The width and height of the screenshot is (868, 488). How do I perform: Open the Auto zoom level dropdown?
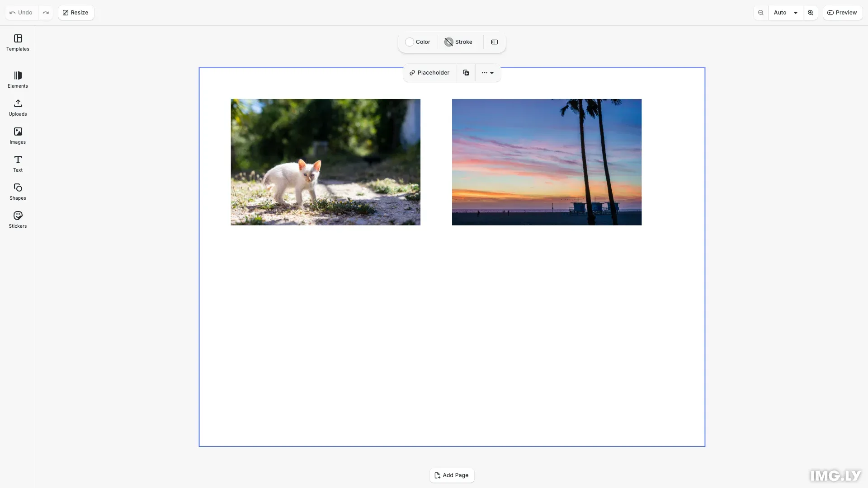pos(785,12)
